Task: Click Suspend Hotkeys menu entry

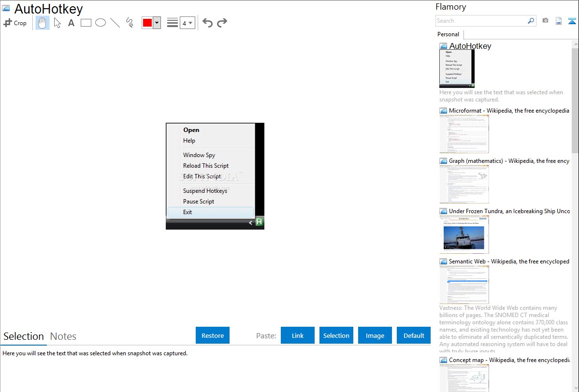Action: click(205, 191)
